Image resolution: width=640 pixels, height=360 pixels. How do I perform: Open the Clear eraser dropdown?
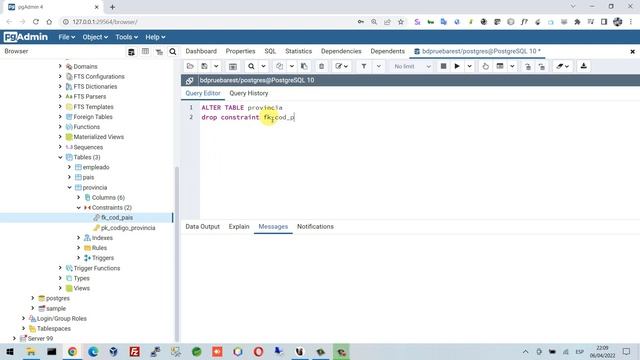[562, 66]
